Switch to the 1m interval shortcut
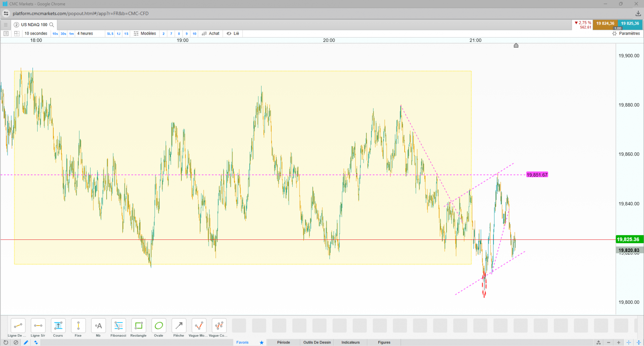The image size is (644, 346). tap(72, 34)
